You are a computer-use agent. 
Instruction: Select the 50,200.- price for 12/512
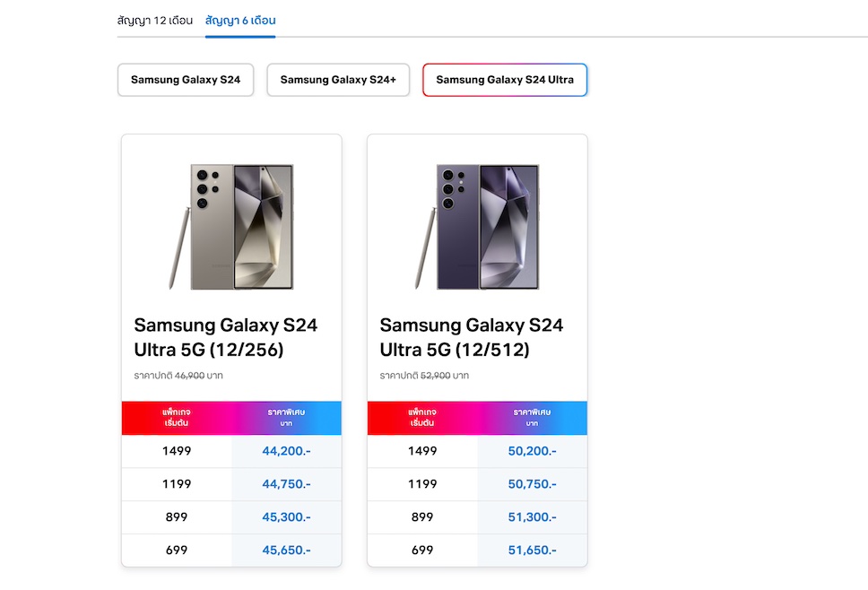click(x=533, y=451)
